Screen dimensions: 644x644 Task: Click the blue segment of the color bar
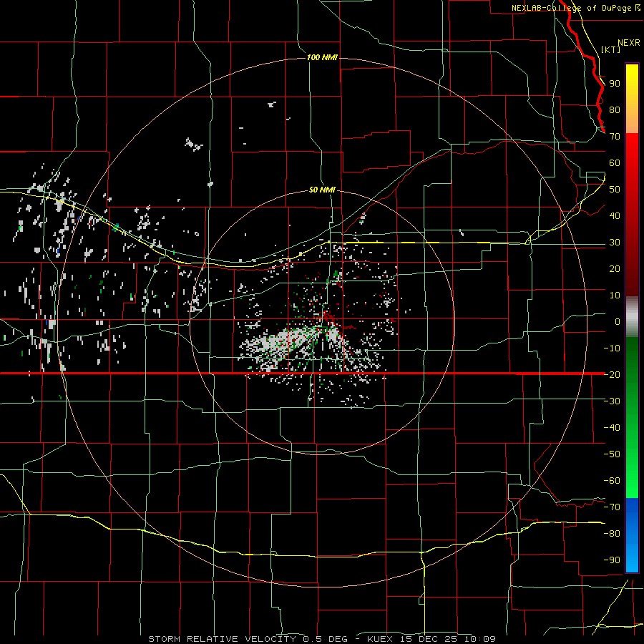coord(632,535)
